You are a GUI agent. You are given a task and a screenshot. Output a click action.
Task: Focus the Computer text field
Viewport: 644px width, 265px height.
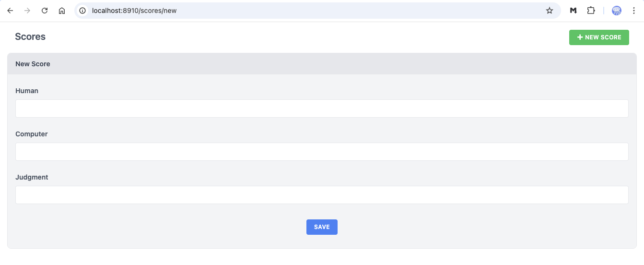click(322, 152)
